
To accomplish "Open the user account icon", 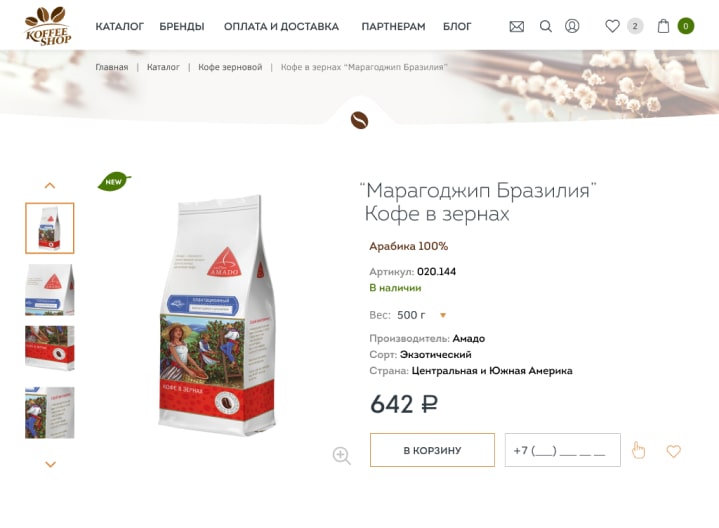I will coord(572,26).
